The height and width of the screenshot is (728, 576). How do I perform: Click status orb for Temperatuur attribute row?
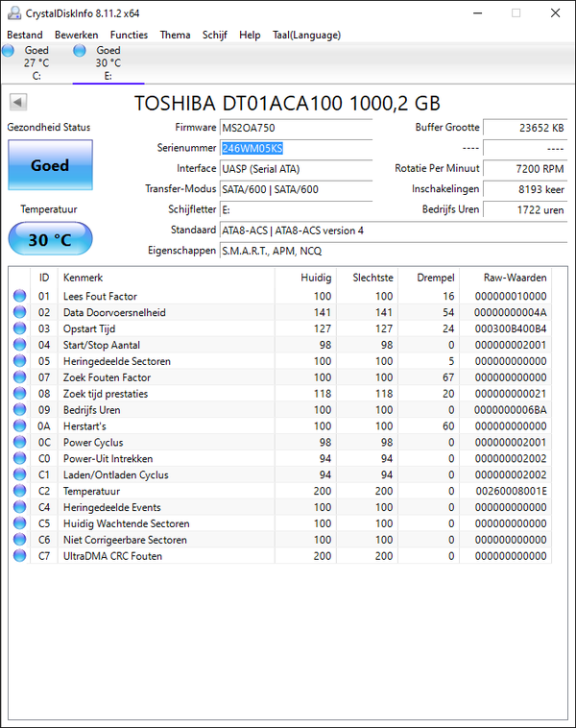[19, 491]
